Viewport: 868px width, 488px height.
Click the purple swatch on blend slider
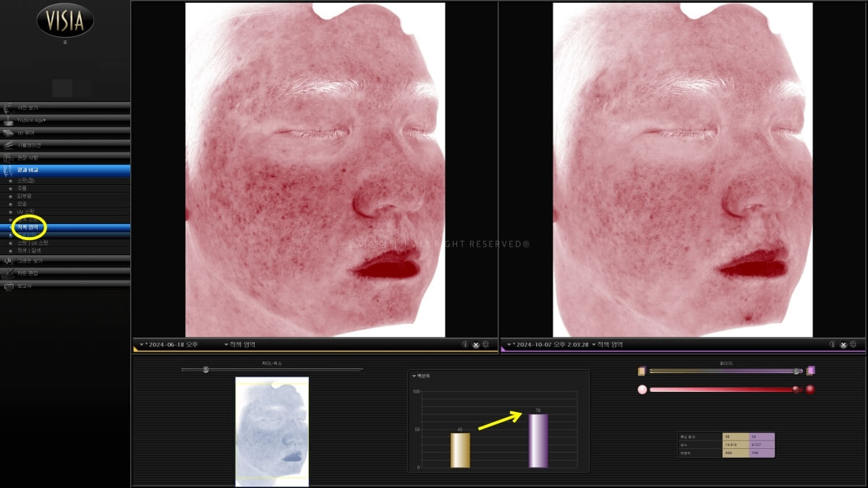[811, 371]
